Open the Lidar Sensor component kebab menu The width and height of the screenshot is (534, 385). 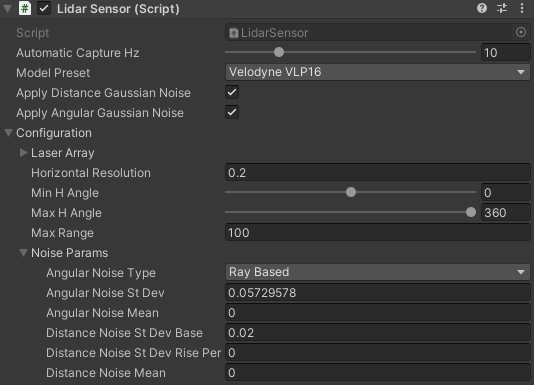522,8
